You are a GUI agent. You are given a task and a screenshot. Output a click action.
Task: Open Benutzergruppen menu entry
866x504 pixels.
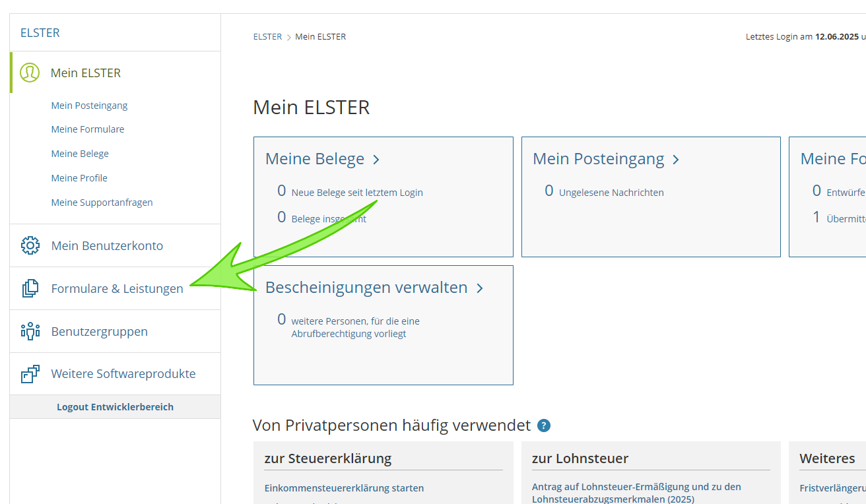point(100,331)
